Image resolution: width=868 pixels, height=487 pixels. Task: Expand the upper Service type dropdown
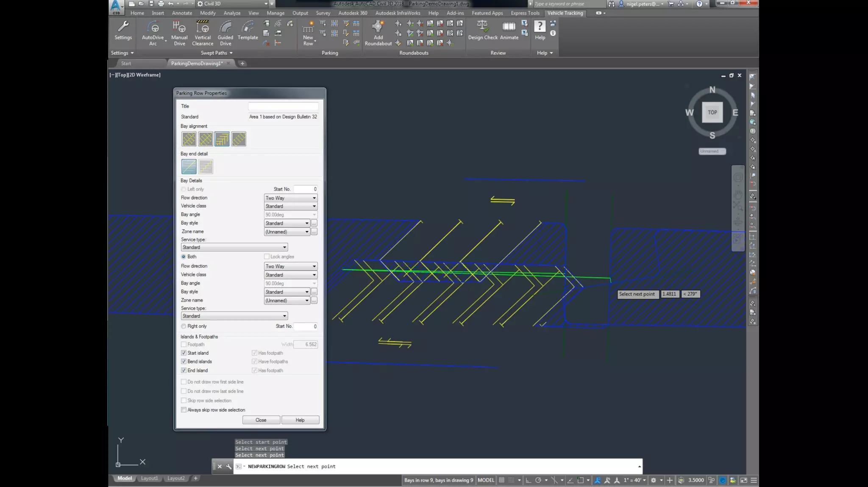click(234, 247)
